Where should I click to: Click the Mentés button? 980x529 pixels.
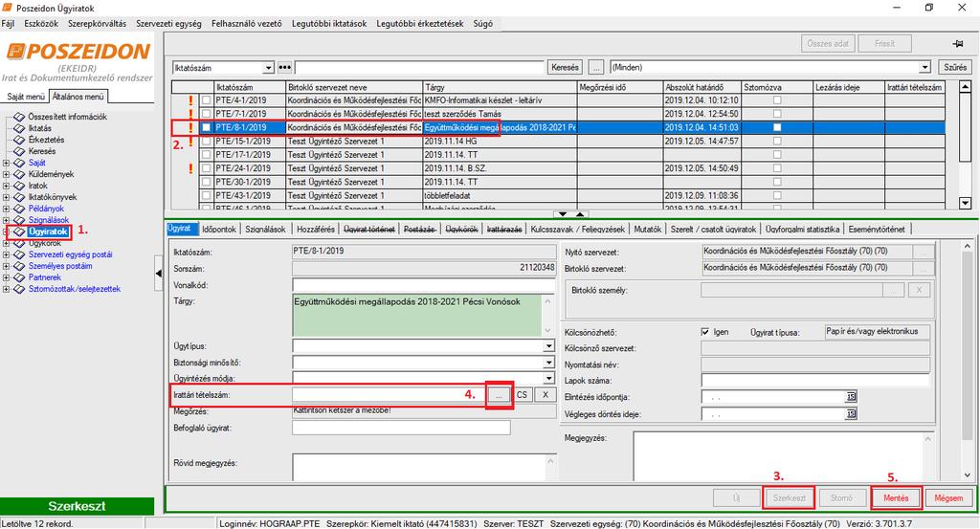click(896, 497)
